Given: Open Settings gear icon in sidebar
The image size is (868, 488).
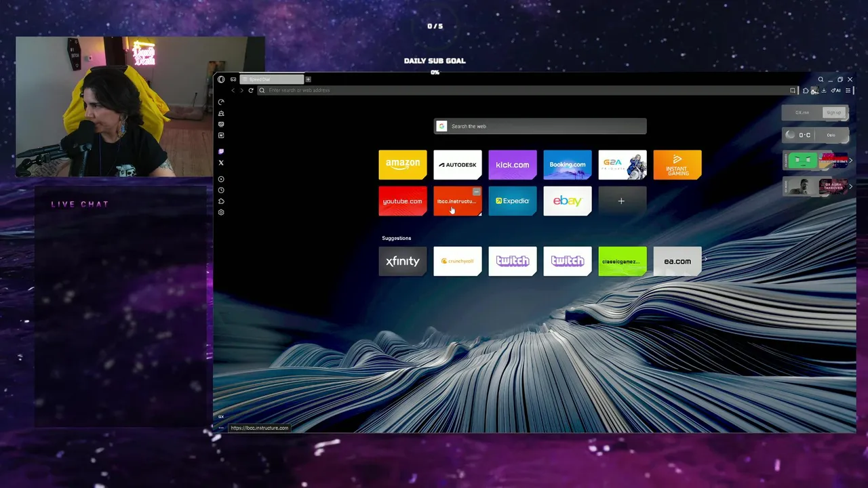Looking at the screenshot, I should (221, 212).
